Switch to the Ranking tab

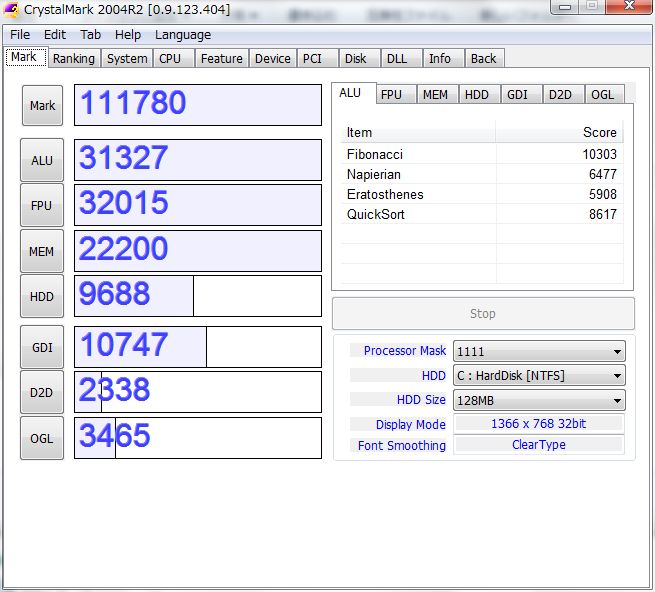tap(74, 59)
